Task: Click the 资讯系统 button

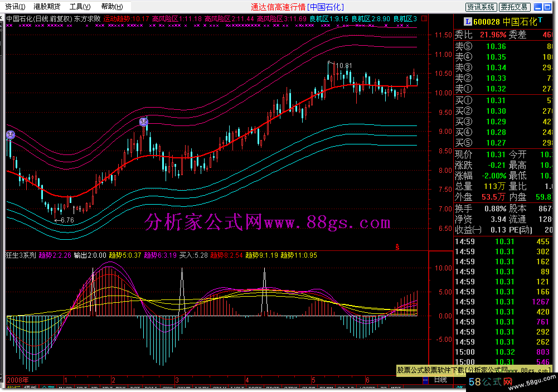Action: pos(481,7)
